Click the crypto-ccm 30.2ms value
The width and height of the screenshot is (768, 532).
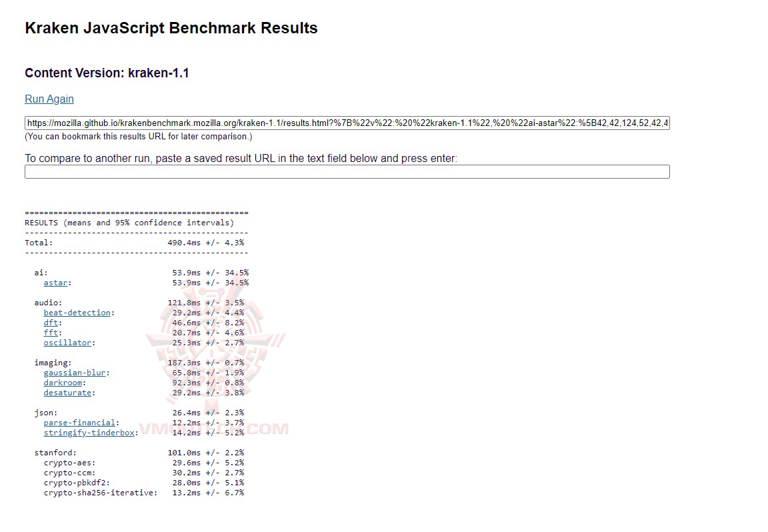pyautogui.click(x=186, y=473)
